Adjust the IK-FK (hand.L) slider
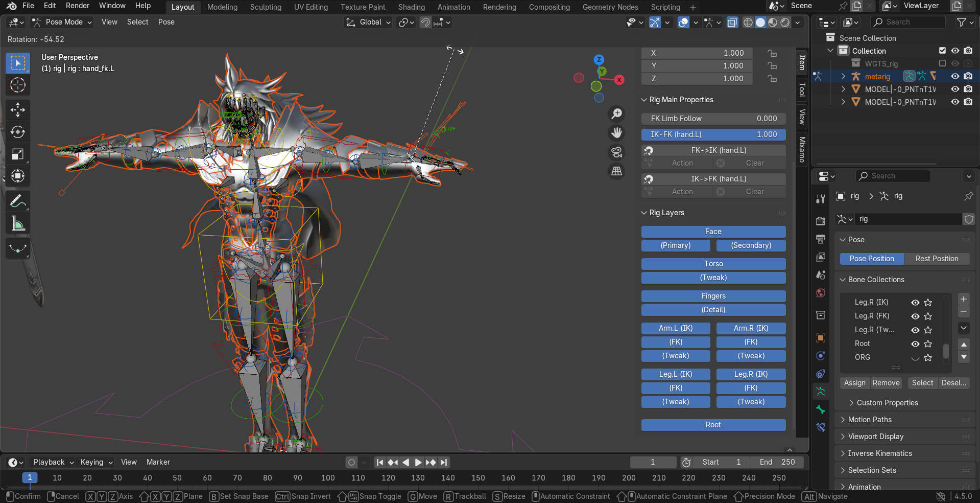980x503 pixels. (713, 134)
